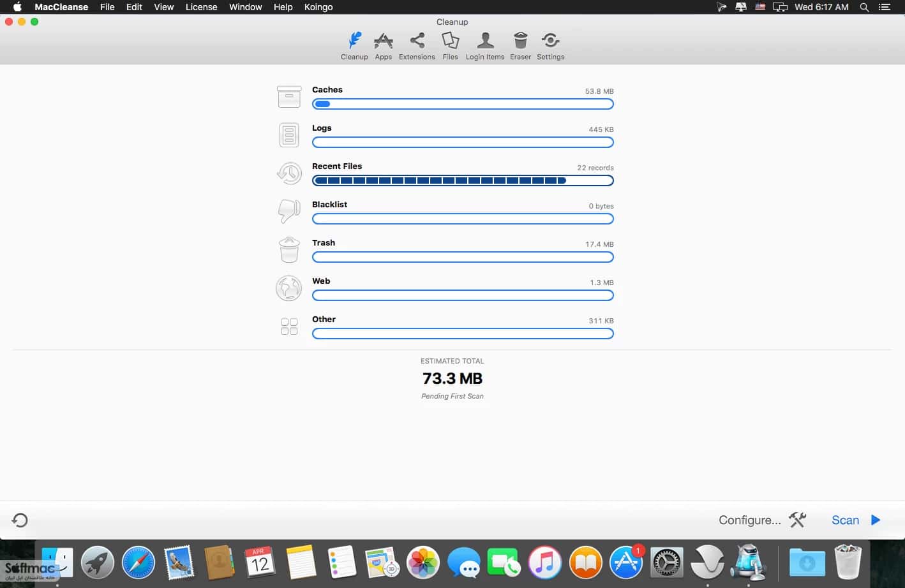This screenshot has width=905, height=588.
Task: Select the Other category label
Action: [324, 320]
